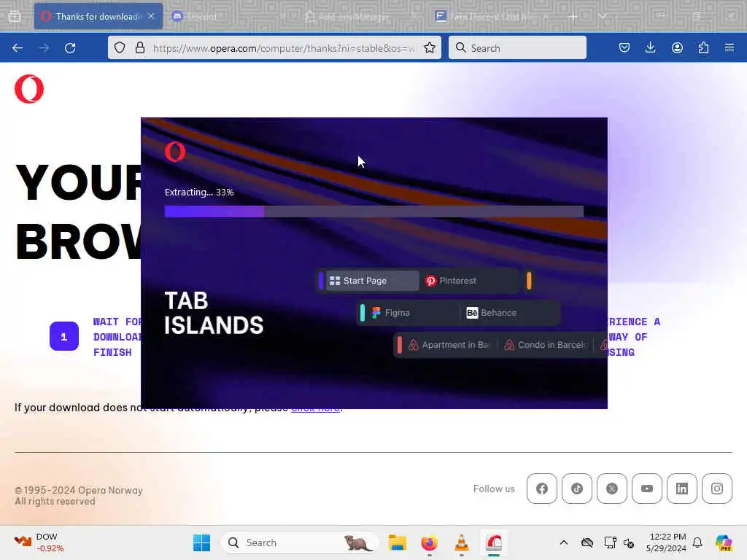Click the 'Follow us' footer label
747x560 pixels.
pos(494,489)
